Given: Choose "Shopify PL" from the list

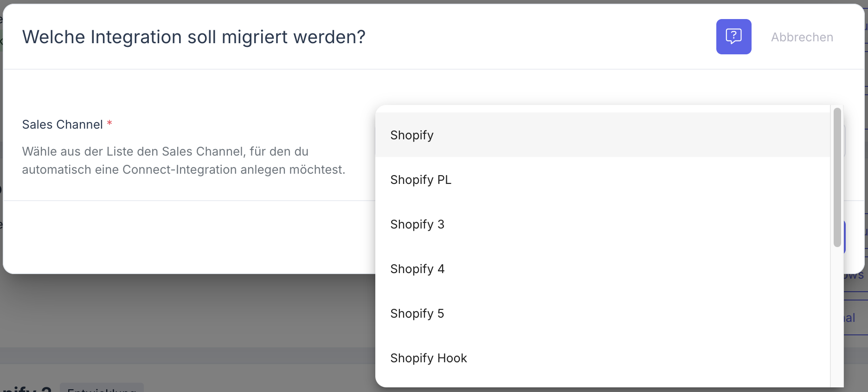Looking at the screenshot, I should point(421,180).
